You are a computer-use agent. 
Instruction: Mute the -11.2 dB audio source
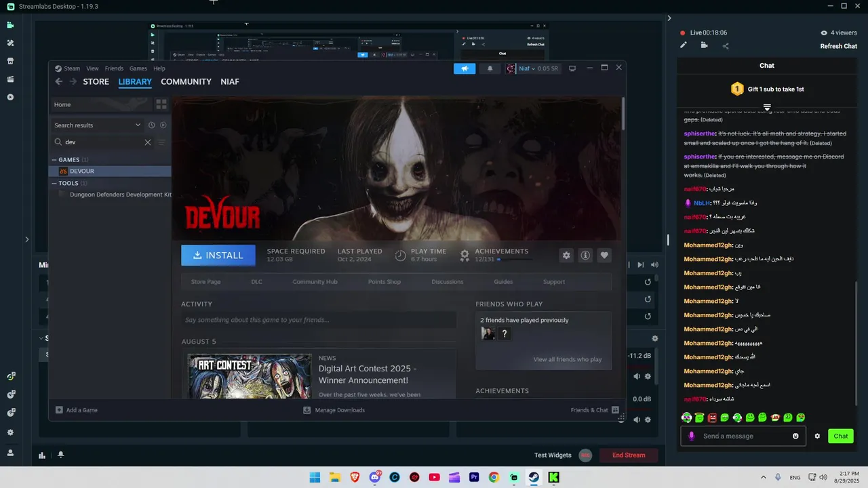click(x=637, y=376)
